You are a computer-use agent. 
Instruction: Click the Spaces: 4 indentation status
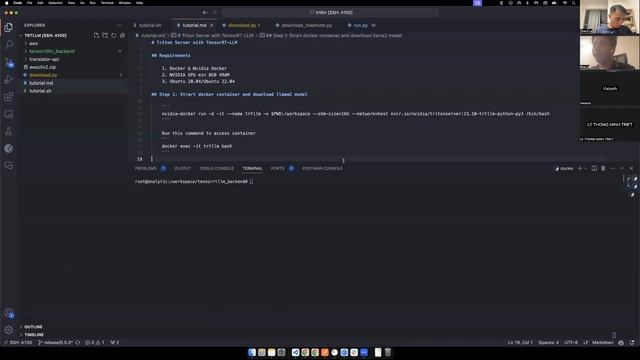tap(548, 342)
